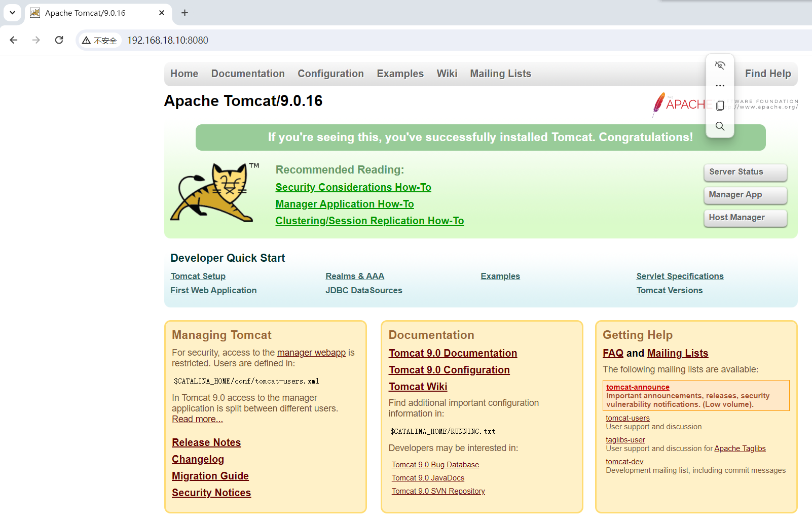Viewport: 812px width, 518px height.
Task: Go forward to next page
Action: (36, 40)
